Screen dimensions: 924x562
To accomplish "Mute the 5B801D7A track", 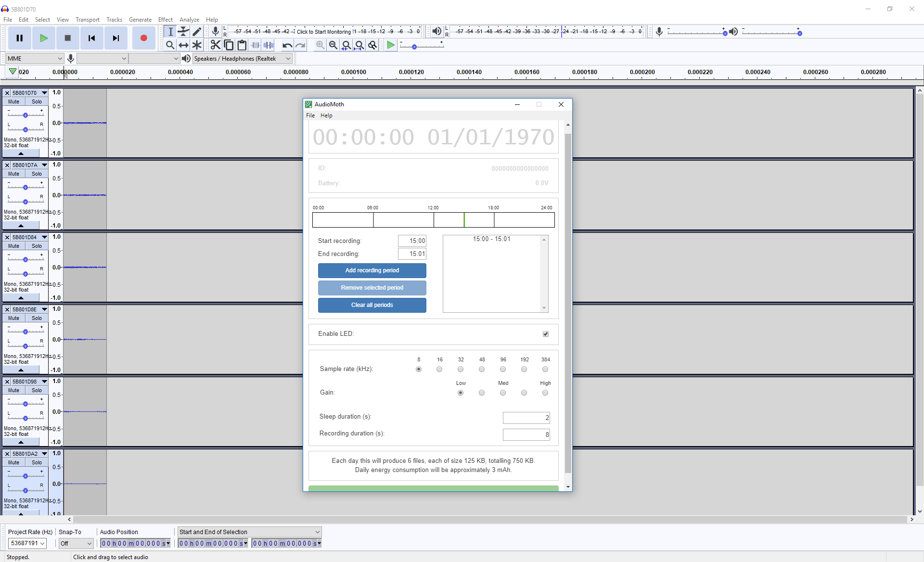I will click(13, 174).
